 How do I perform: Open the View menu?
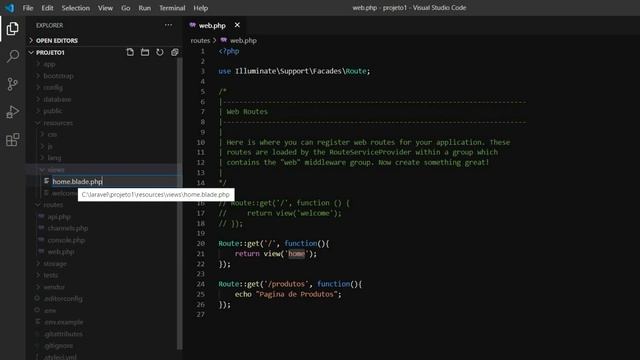(x=105, y=8)
